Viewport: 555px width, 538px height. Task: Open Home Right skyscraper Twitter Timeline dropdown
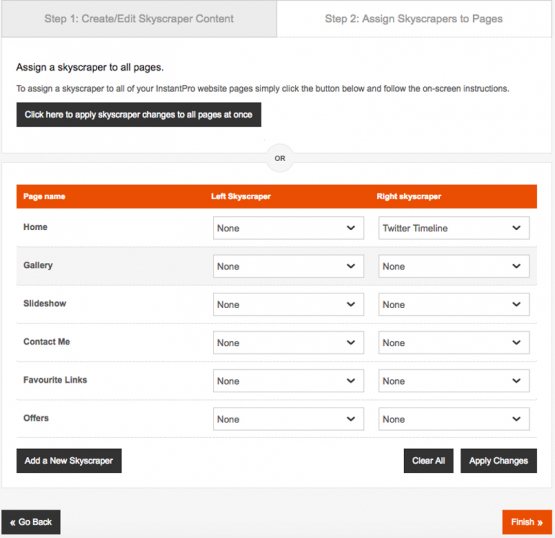point(454,228)
